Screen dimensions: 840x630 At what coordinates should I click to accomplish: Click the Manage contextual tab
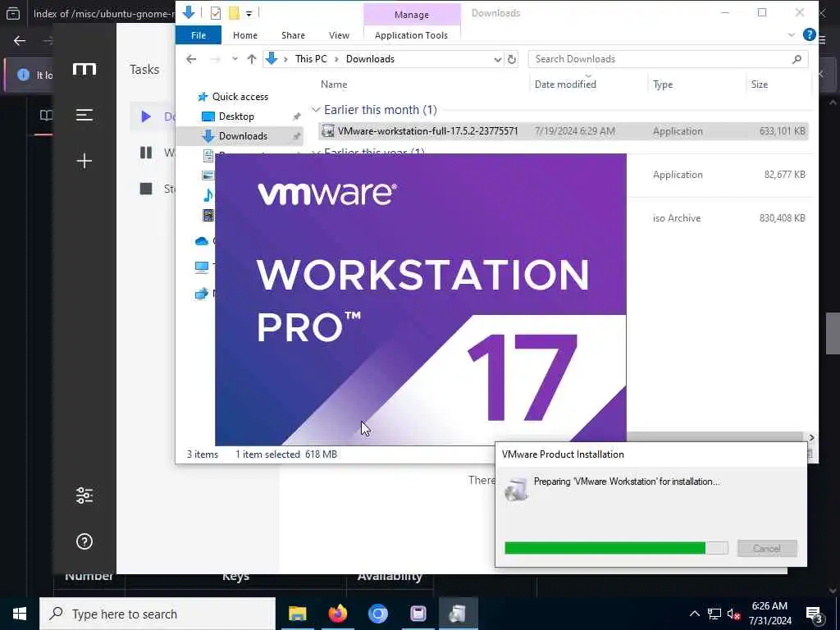click(x=412, y=15)
